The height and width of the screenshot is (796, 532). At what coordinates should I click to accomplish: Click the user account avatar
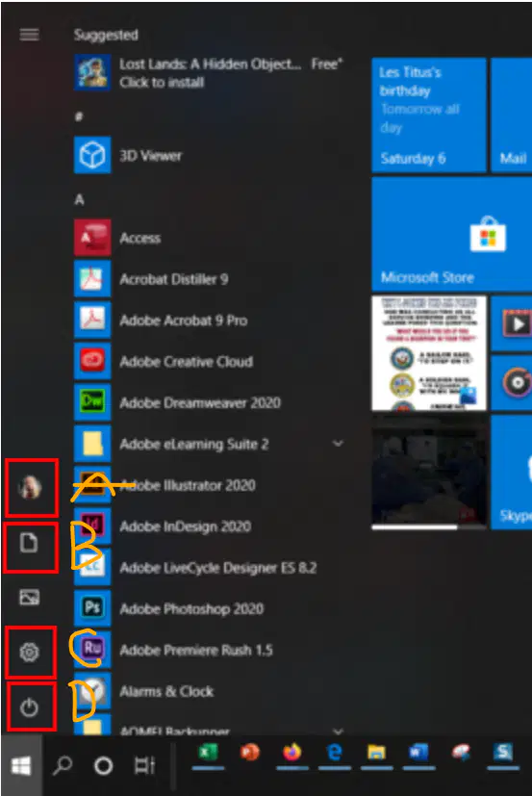[x=30, y=488]
